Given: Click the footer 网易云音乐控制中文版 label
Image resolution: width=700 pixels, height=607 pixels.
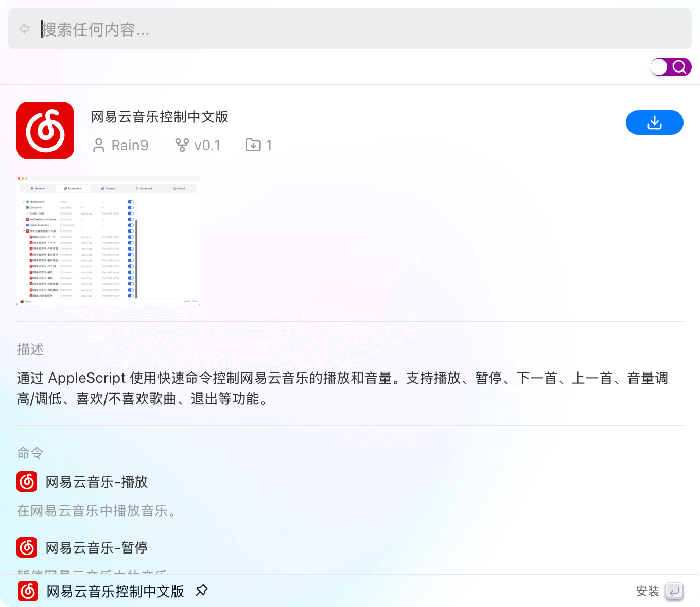Looking at the screenshot, I should point(115,592).
